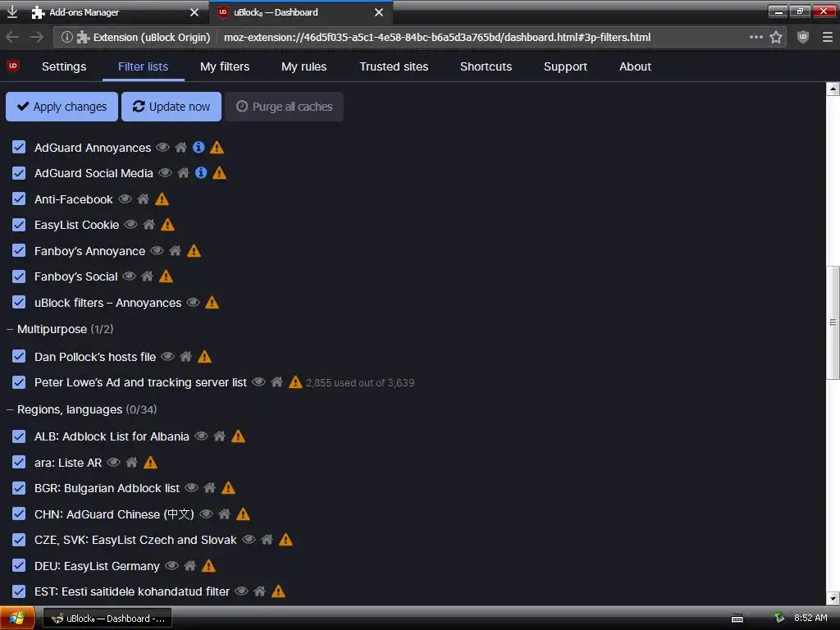Screen dimensions: 840x630
Task: Uncheck AdGuard Annoyances checkbox
Action: [x=19, y=148]
